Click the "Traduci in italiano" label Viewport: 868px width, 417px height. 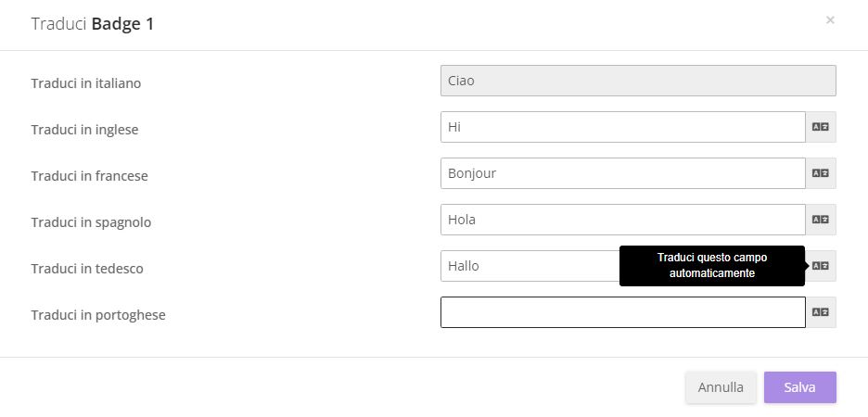(x=86, y=83)
